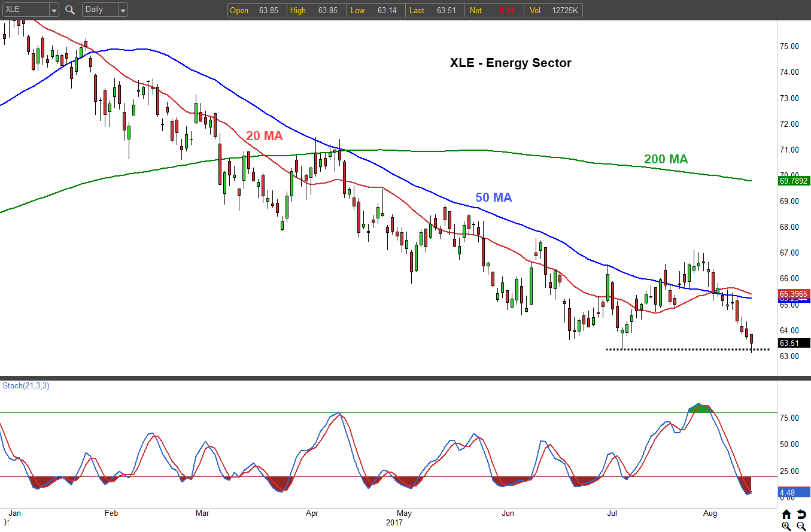Zoom out with the minus magnifier icon
811x532 pixels.
point(801,526)
